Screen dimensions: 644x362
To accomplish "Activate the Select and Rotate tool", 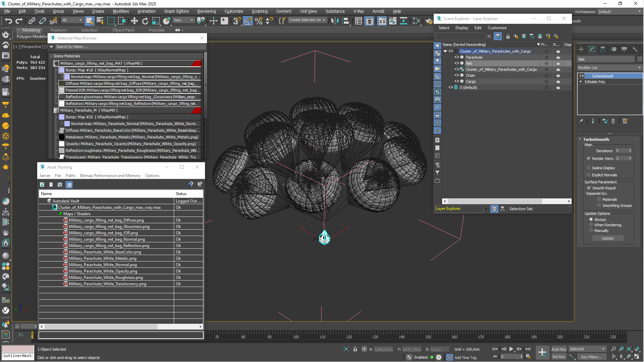I will (x=145, y=21).
